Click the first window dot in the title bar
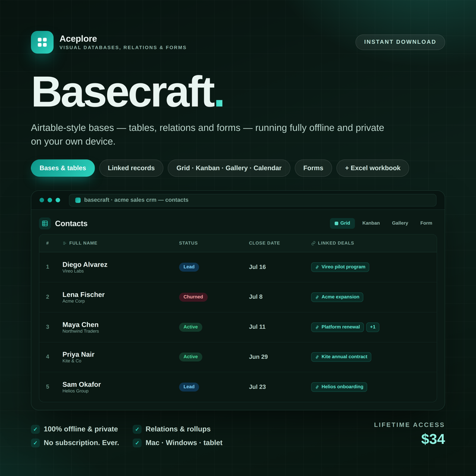This screenshot has height=476, width=476. pyautogui.click(x=42, y=200)
